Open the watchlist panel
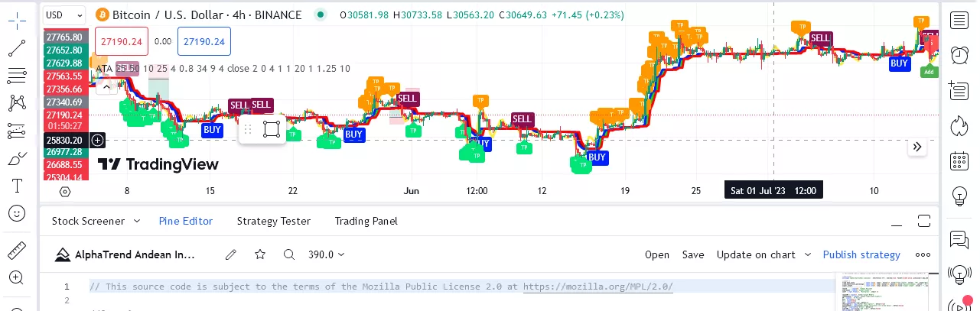 (x=959, y=20)
